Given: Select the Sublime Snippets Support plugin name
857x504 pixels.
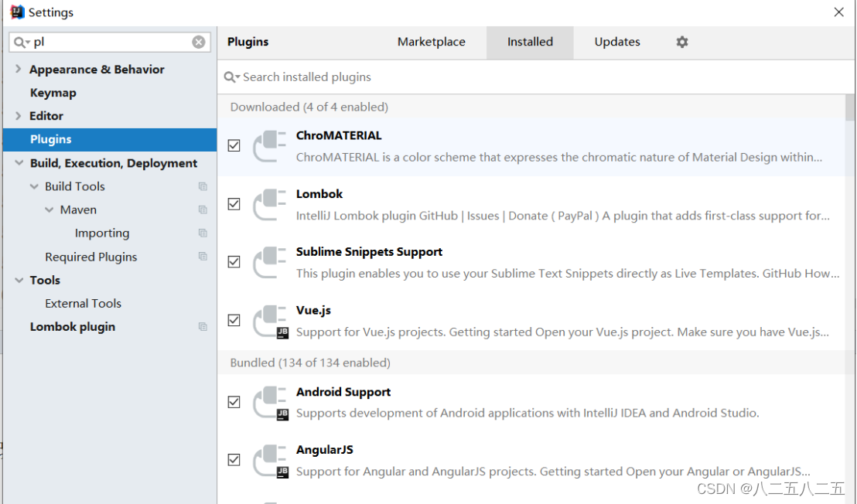Looking at the screenshot, I should click(x=369, y=252).
